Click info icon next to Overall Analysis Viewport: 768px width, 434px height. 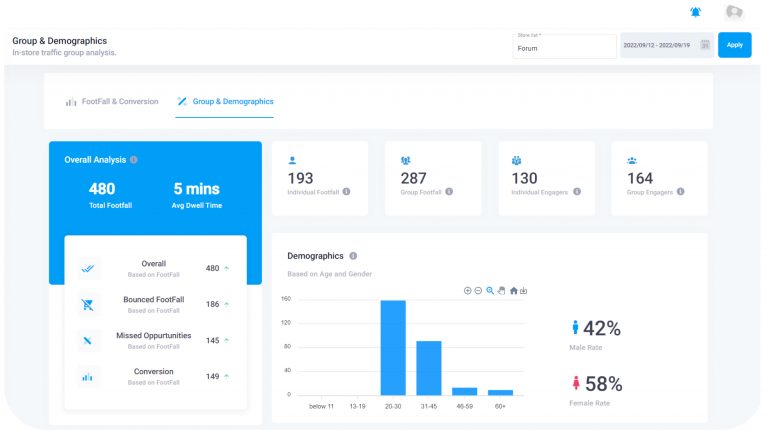[x=134, y=159]
